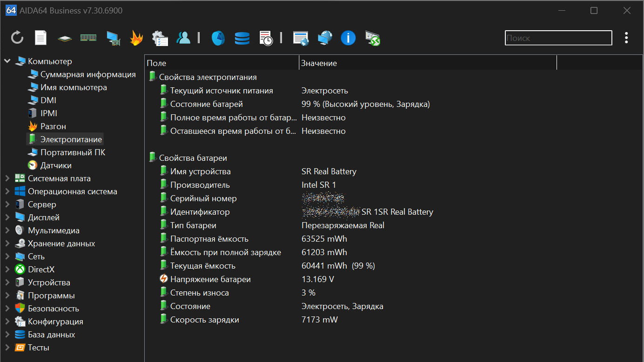Click the flame stability test icon

tap(136, 38)
